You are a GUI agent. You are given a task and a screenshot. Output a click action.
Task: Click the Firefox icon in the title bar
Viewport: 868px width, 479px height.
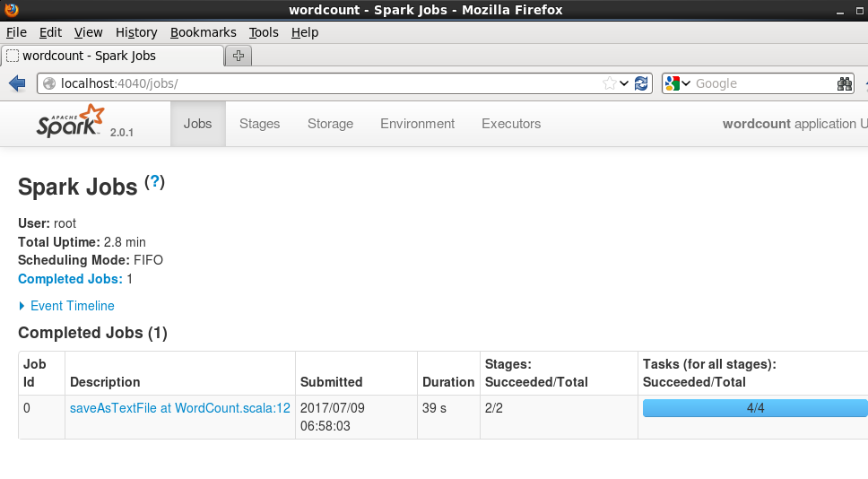pos(11,9)
